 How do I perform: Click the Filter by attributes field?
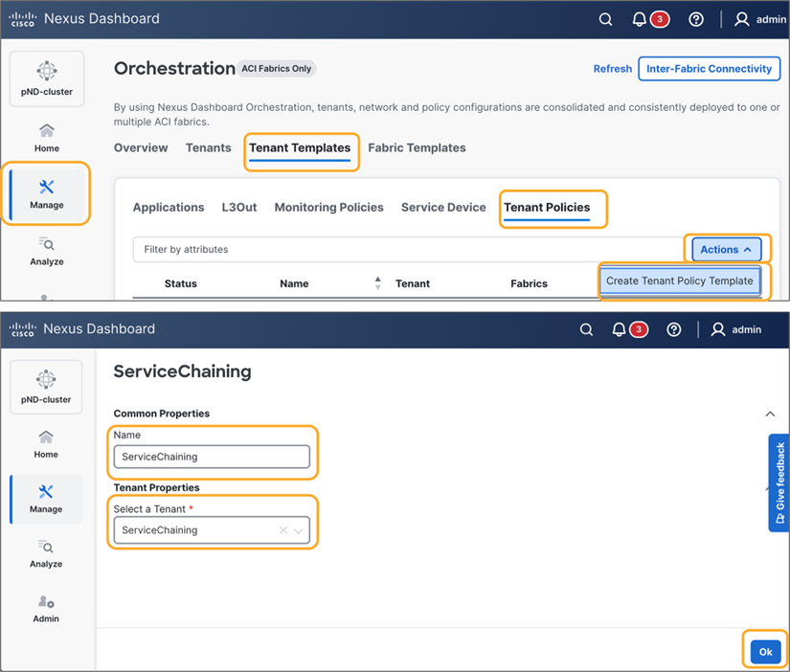pyautogui.click(x=408, y=249)
